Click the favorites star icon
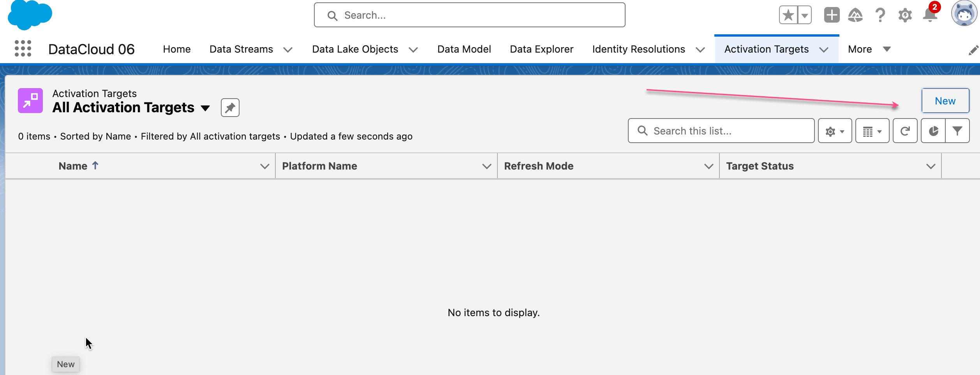Viewport: 980px width, 375px height. pyautogui.click(x=788, y=15)
